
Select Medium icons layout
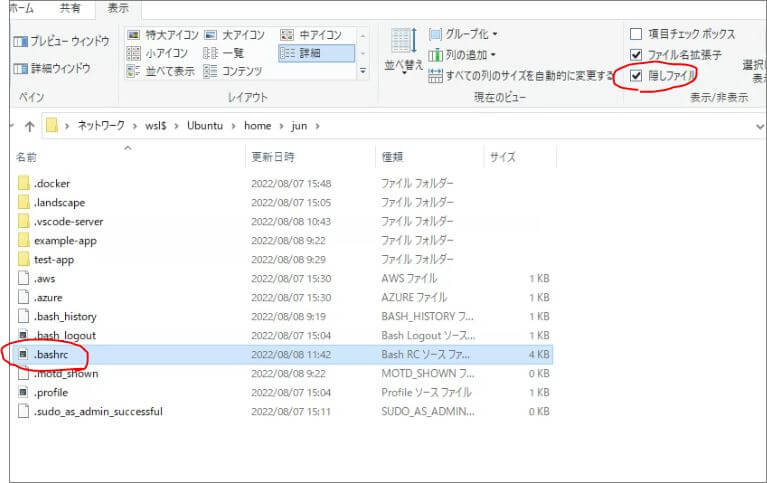point(311,35)
